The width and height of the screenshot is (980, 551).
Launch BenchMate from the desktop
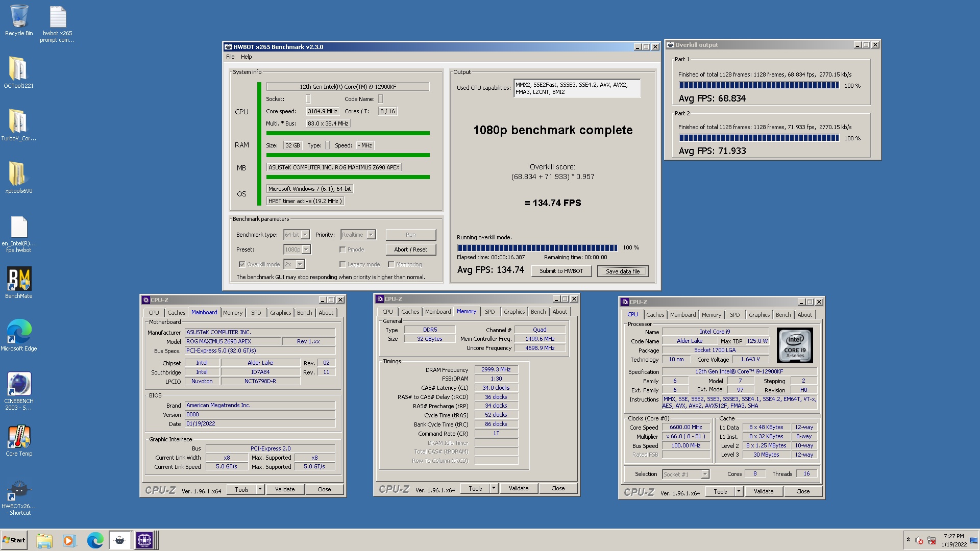point(19,283)
